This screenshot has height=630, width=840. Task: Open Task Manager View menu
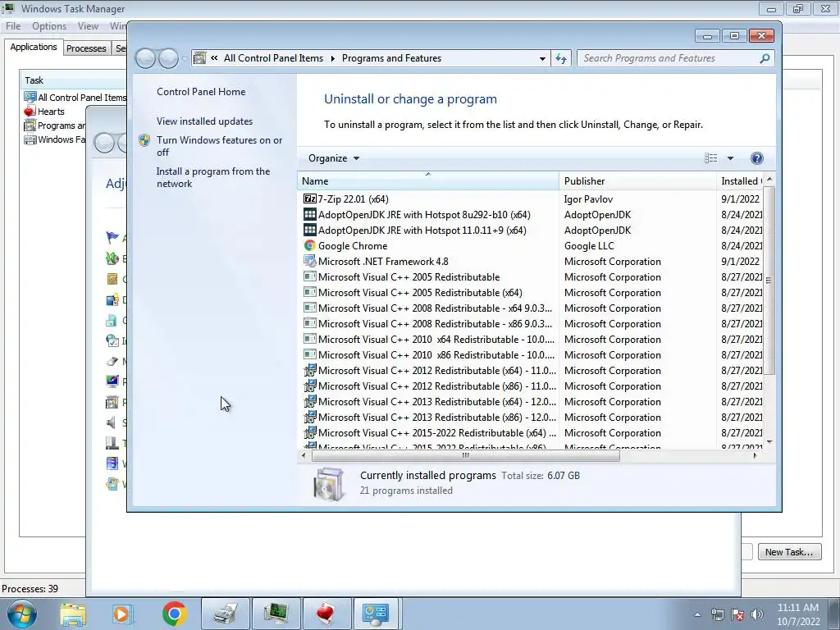click(x=88, y=26)
